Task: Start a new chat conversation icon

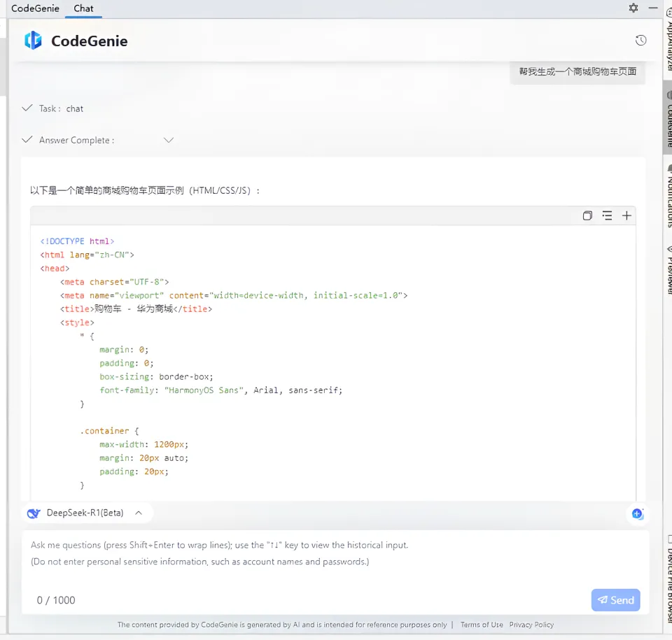Action: 637,513
